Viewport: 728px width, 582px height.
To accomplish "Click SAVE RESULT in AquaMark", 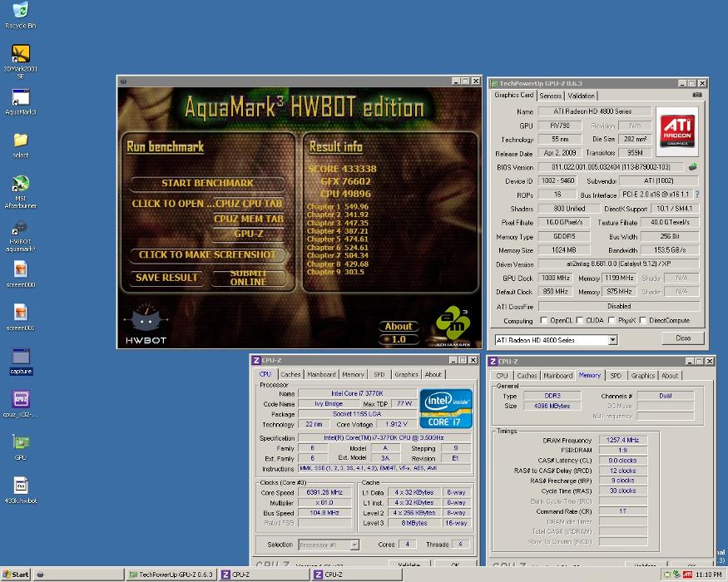I will tap(166, 278).
